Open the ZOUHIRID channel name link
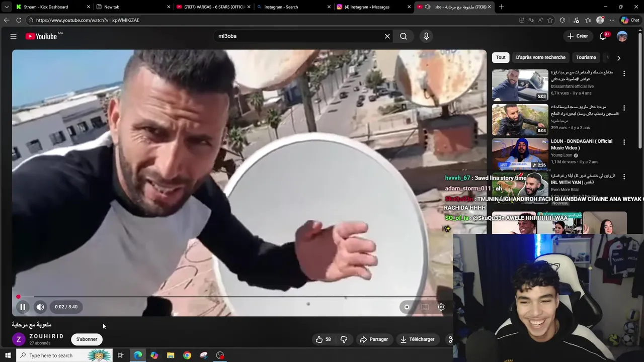 46,336
